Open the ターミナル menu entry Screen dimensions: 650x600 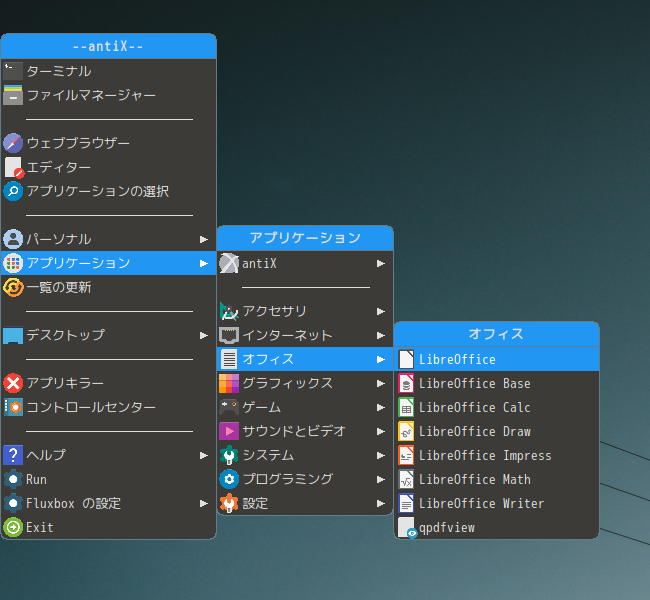tap(109, 71)
